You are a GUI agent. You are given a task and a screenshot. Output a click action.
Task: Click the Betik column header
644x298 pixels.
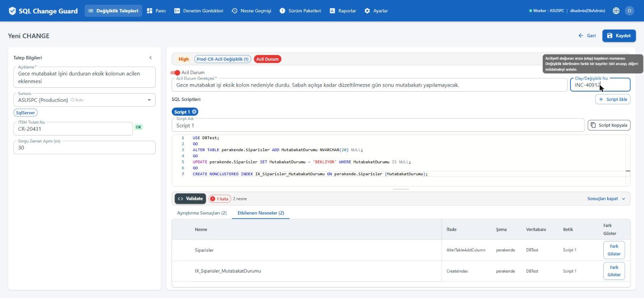pyautogui.click(x=568, y=229)
